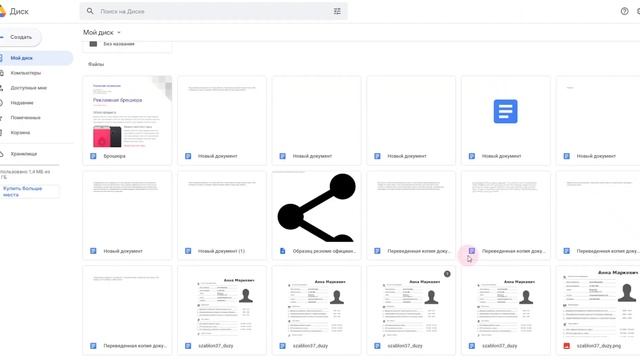
Task: Click highlighted Docs icon under the cursor
Action: pos(472,251)
